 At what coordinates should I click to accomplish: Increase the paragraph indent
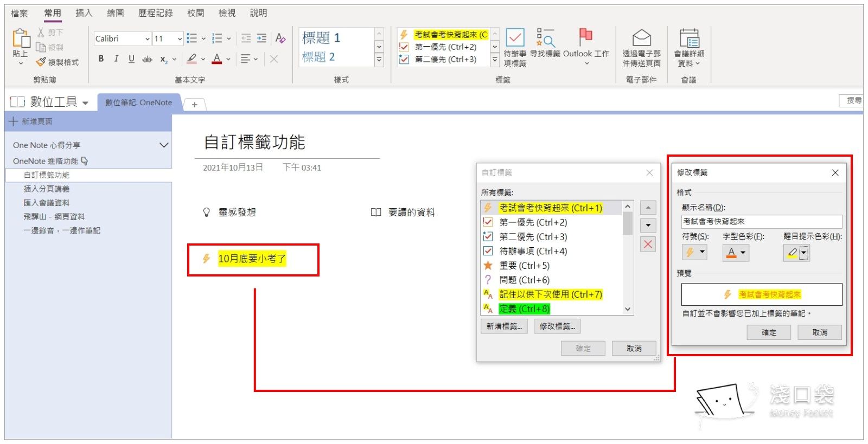pyautogui.click(x=261, y=38)
